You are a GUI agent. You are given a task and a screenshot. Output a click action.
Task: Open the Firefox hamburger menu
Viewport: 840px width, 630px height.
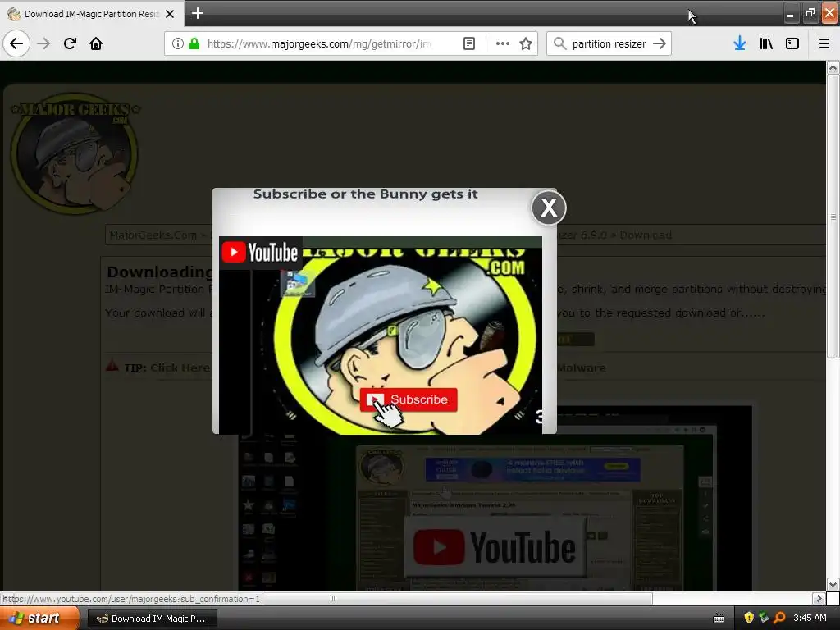(824, 43)
